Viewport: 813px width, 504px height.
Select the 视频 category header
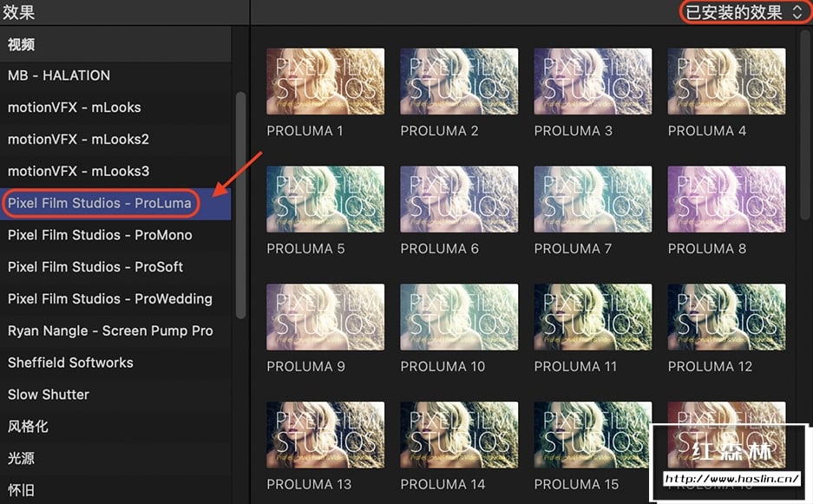115,44
